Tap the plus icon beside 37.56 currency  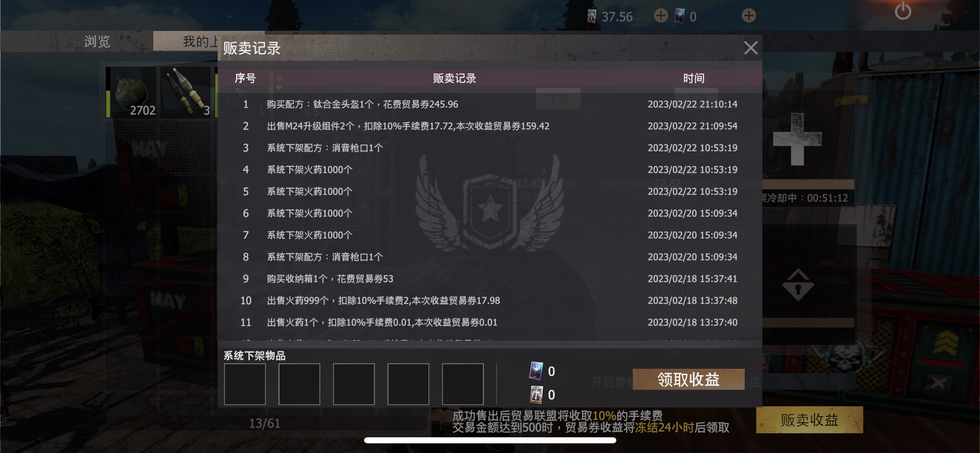[x=661, y=16]
